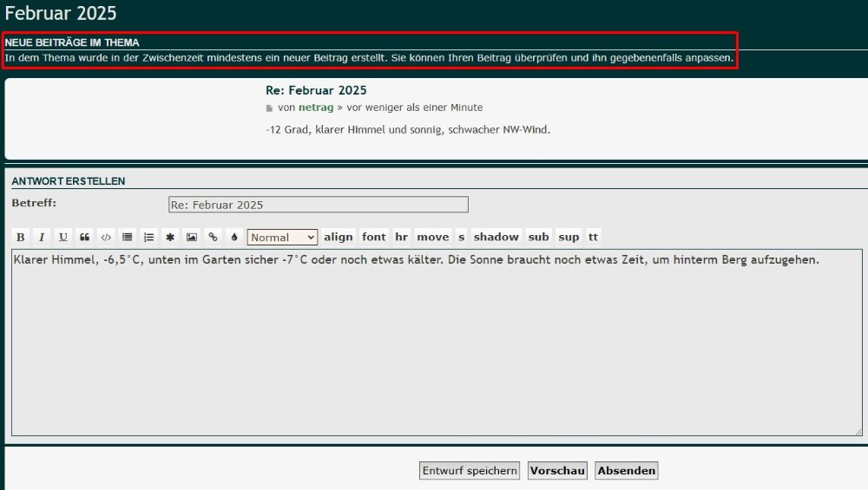The image size is (868, 490).
Task: Click the Vorschau preview button
Action: coord(557,471)
